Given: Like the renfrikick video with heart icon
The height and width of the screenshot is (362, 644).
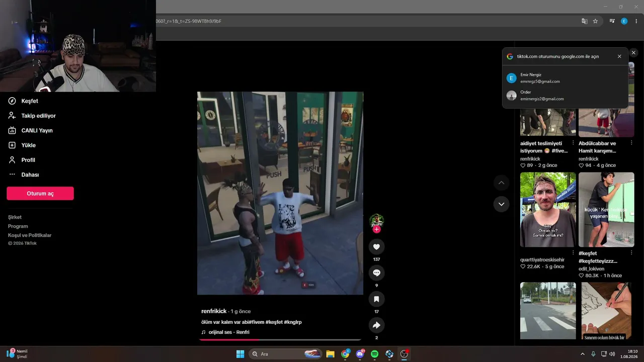Looking at the screenshot, I should tap(376, 247).
